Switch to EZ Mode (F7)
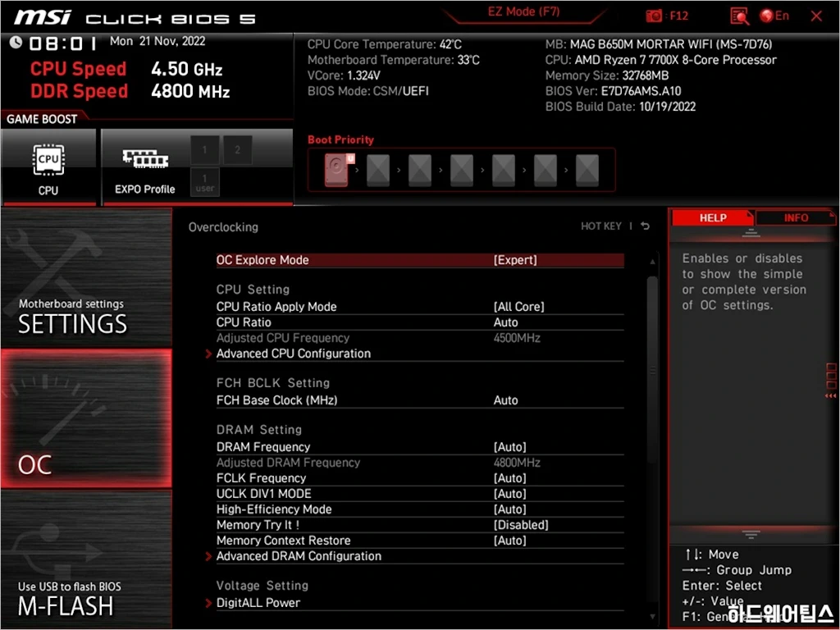The height and width of the screenshot is (630, 840). 523,12
